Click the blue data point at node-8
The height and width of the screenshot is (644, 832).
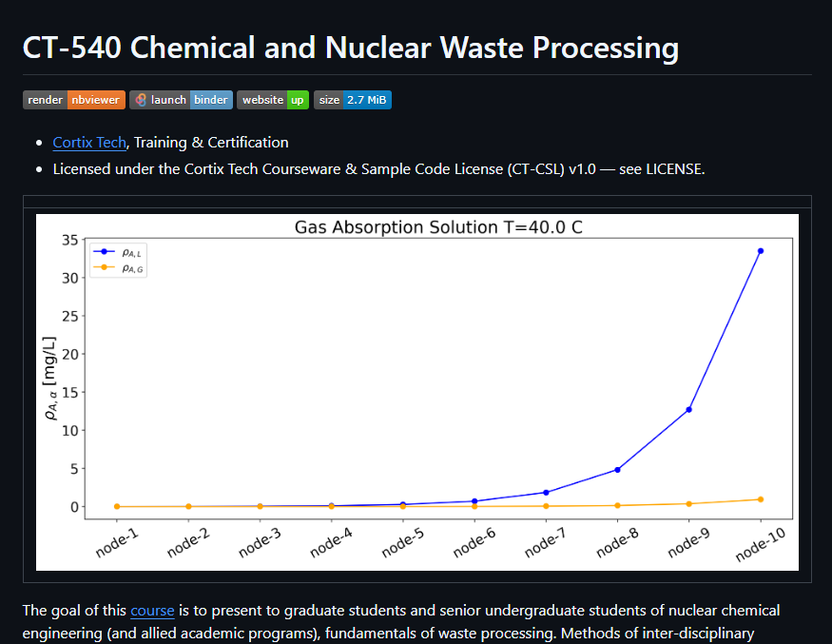tap(617, 470)
